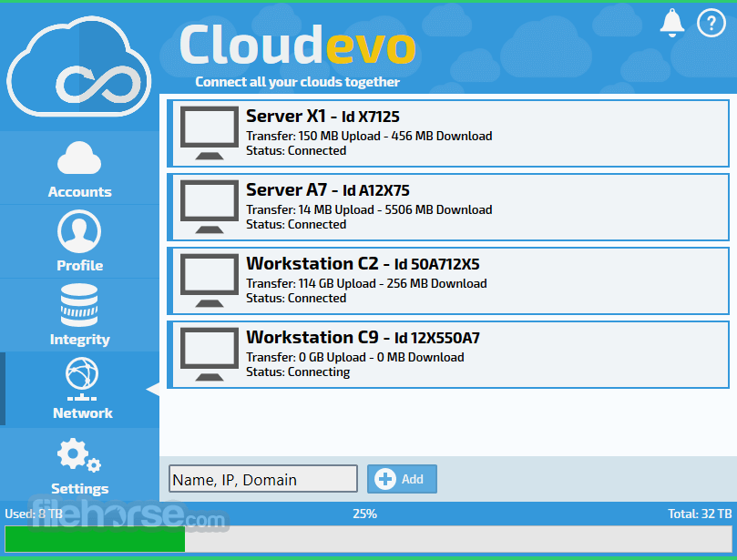This screenshot has height=560, width=737.
Task: Click the storage usage progress bar
Action: point(368,539)
